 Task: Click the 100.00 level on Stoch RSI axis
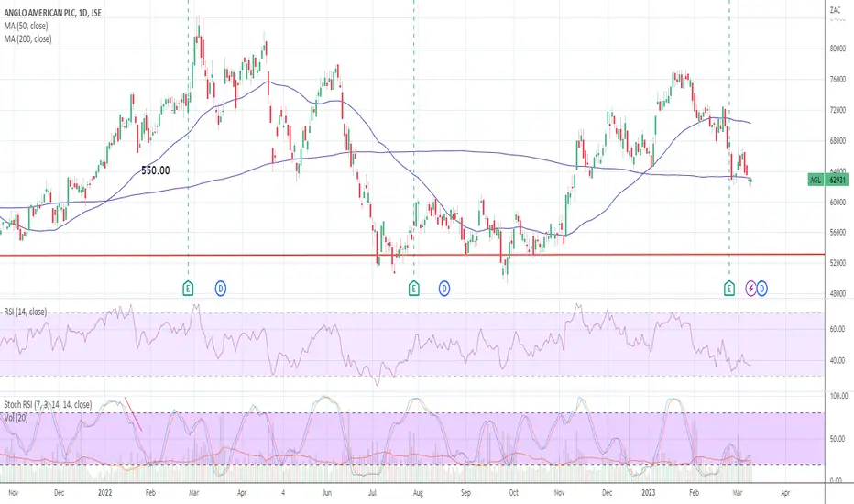click(x=838, y=396)
